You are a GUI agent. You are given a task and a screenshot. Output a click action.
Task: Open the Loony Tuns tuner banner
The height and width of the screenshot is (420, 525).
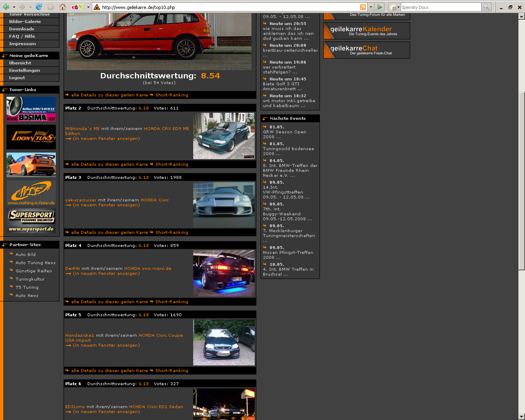tap(31, 137)
